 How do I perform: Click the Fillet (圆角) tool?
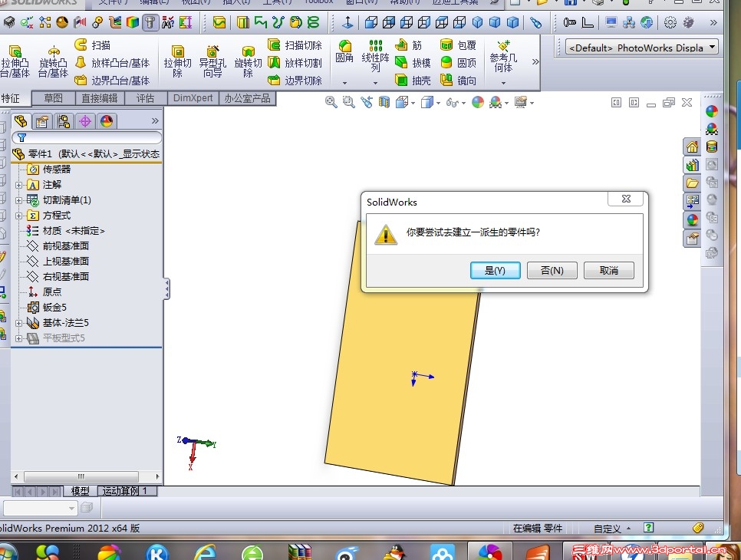(344, 51)
